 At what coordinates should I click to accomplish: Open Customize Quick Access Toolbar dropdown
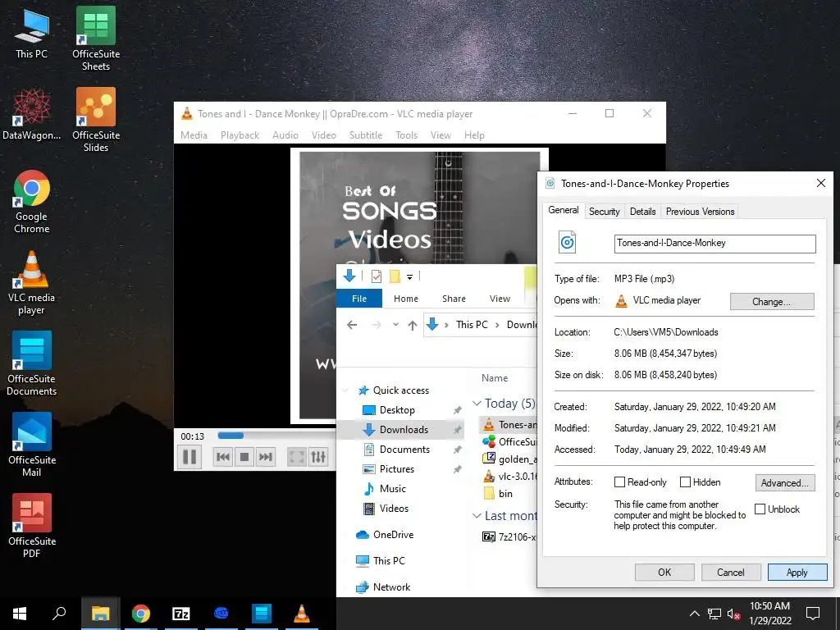[410, 277]
